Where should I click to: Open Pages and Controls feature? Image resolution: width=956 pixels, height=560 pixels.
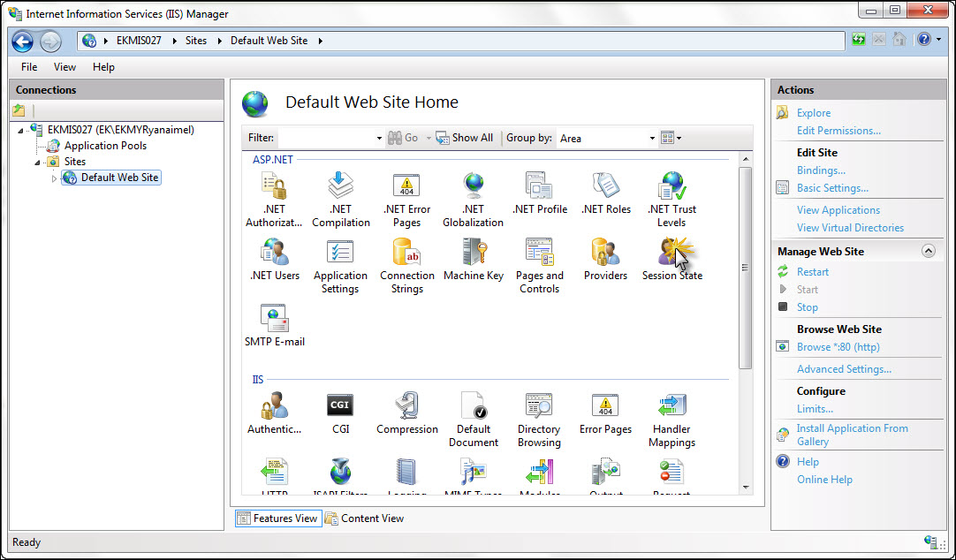(539, 266)
